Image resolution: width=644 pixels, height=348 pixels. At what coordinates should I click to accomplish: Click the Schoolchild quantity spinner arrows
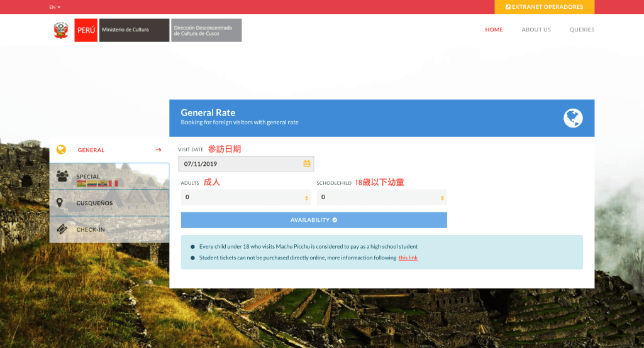[x=442, y=198]
